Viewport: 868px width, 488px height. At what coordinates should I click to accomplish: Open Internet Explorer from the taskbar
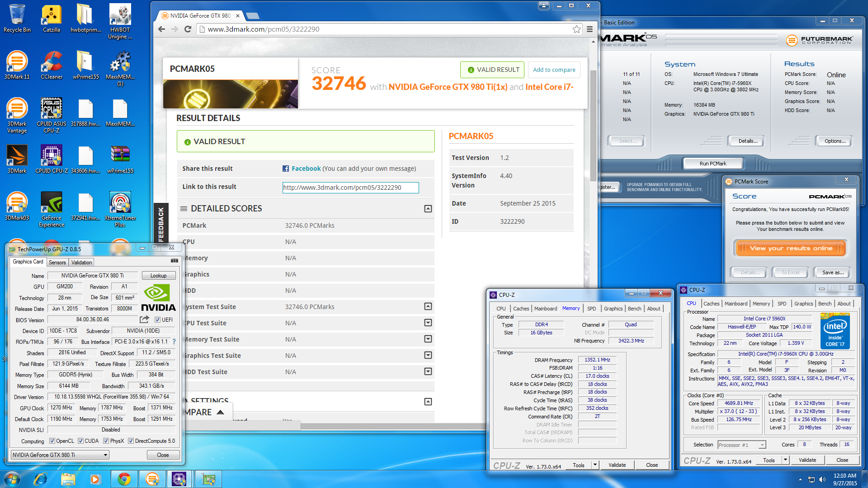click(x=40, y=479)
